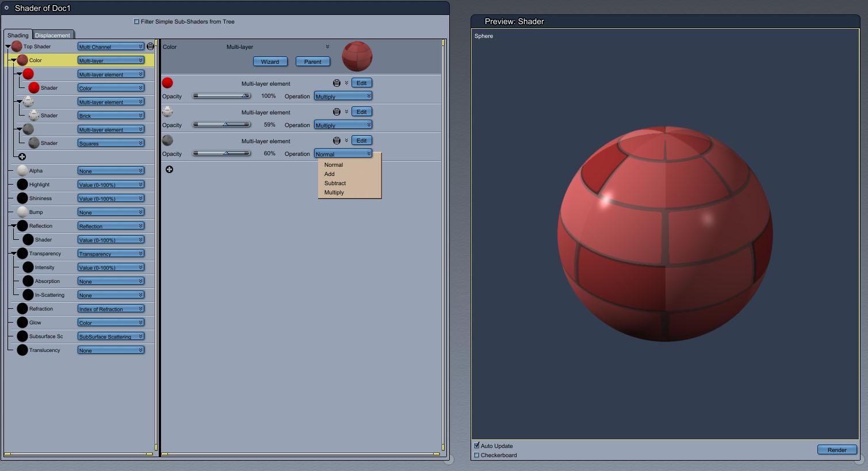Delete the Top Shader with trash icon
868x471 pixels.
click(x=150, y=46)
